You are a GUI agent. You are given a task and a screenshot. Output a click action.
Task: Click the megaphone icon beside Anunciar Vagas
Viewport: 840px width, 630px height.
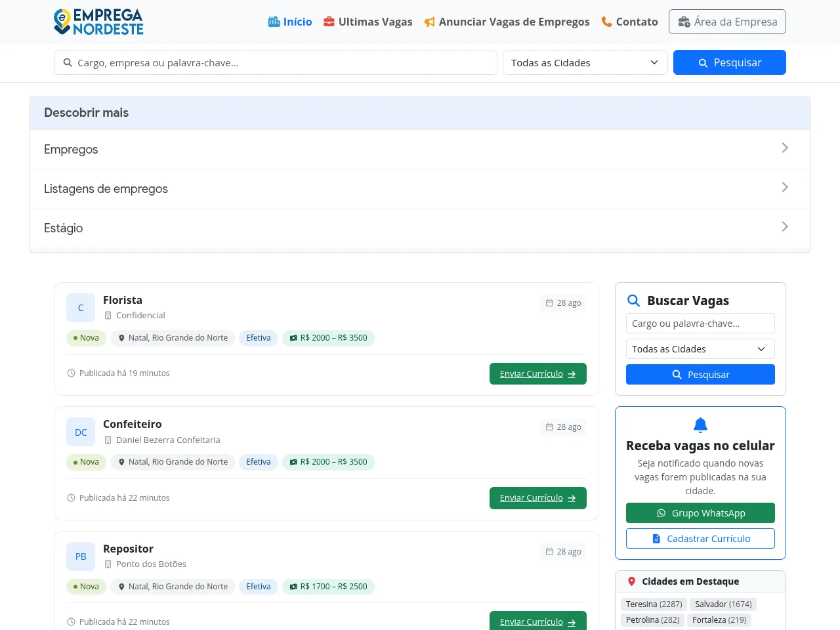pos(430,22)
